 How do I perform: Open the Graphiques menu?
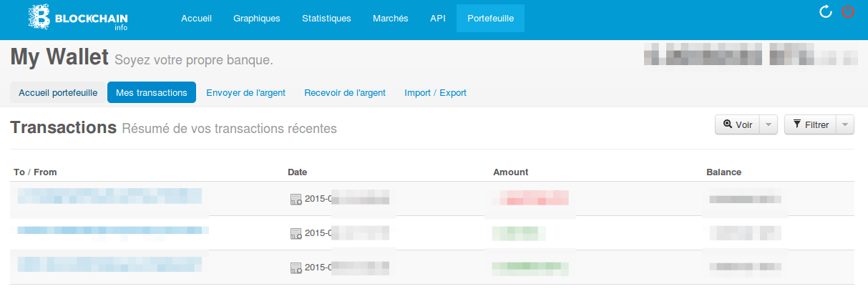point(257,19)
